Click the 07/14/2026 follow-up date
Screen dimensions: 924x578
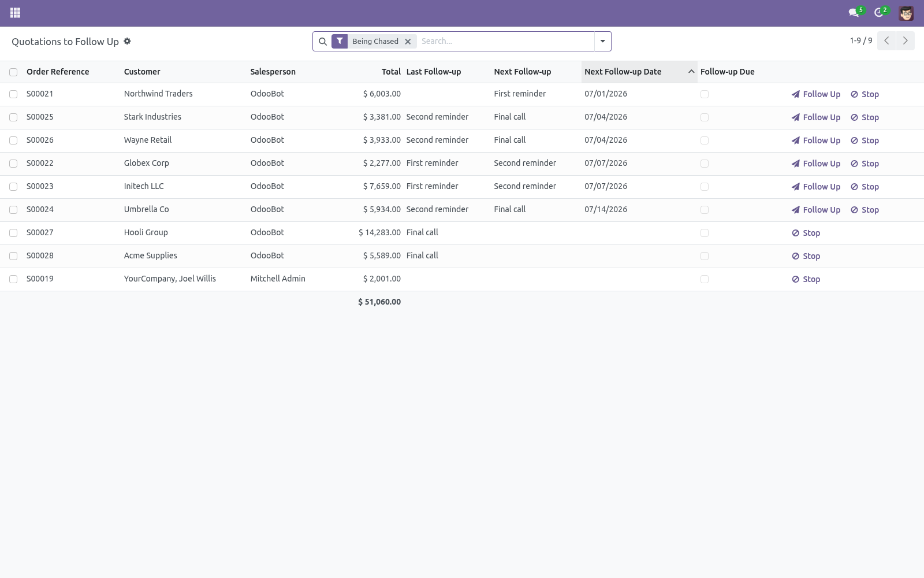(x=606, y=209)
